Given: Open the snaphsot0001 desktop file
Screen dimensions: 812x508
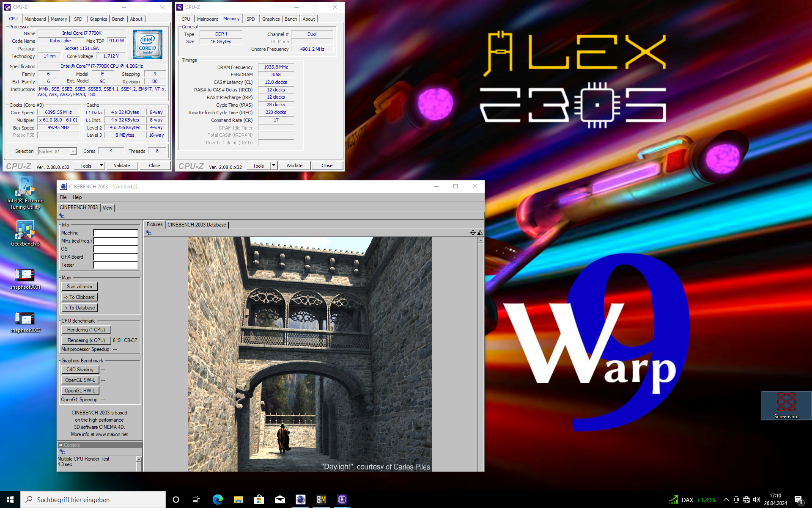Looking at the screenshot, I should point(25,279).
